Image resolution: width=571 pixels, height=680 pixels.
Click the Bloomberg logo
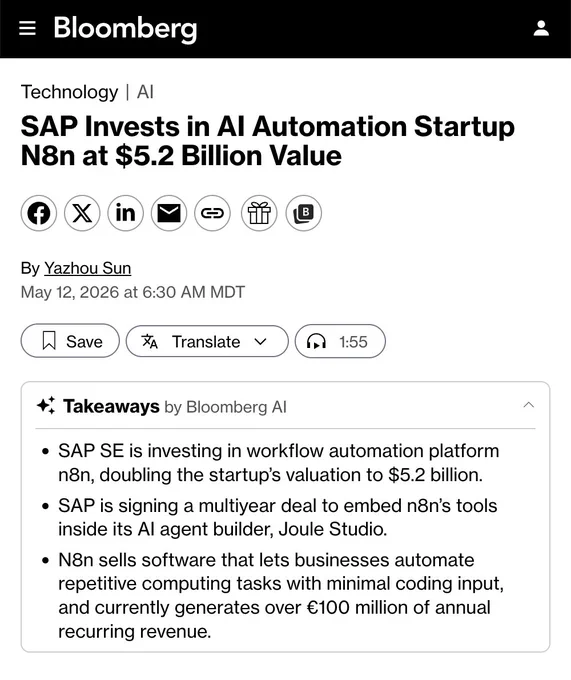coord(125,29)
